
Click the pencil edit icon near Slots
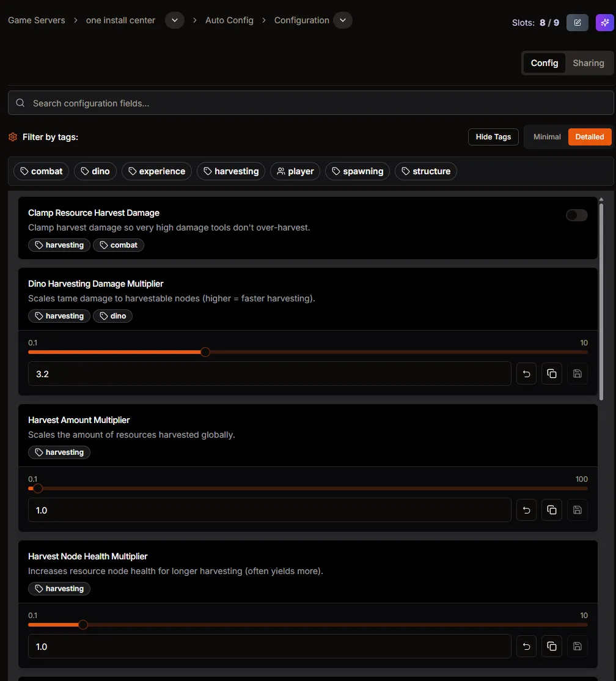coord(577,22)
